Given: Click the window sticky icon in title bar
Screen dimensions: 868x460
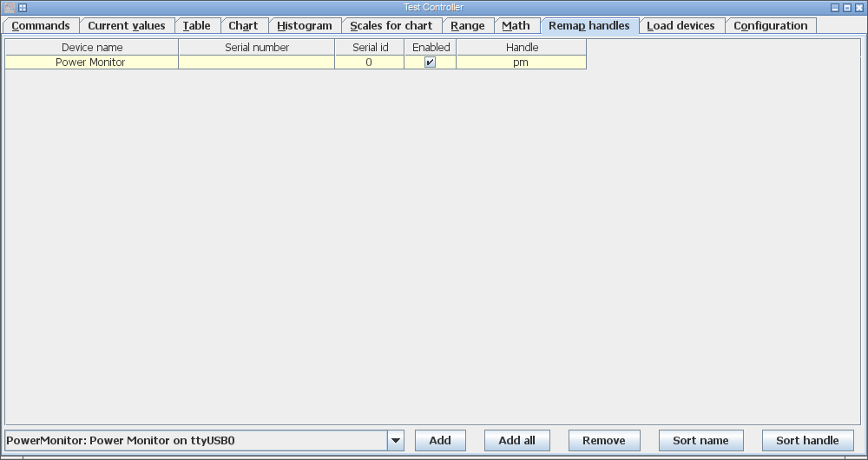Looking at the screenshot, I should click(x=23, y=8).
